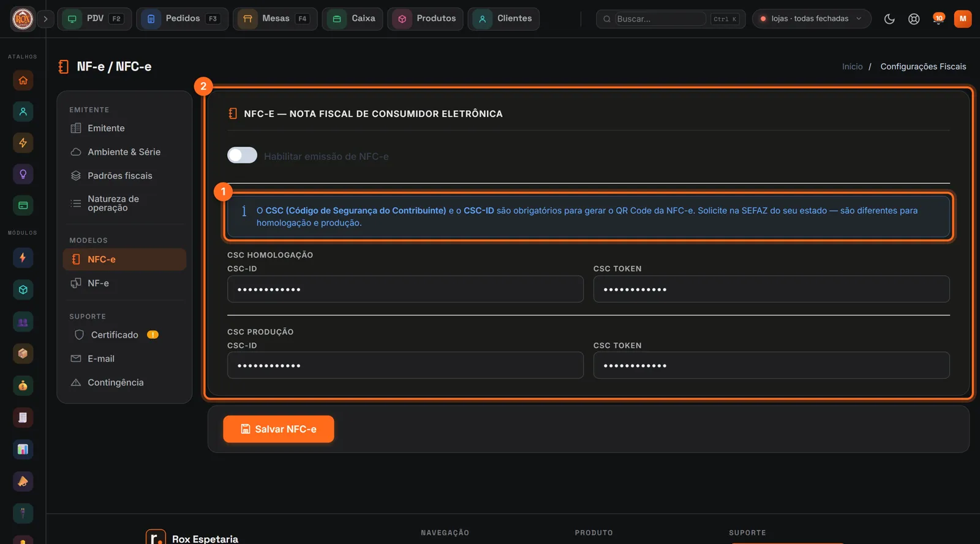The image size is (980, 544).
Task: Switch to dark mode moon icon
Action: pos(889,19)
